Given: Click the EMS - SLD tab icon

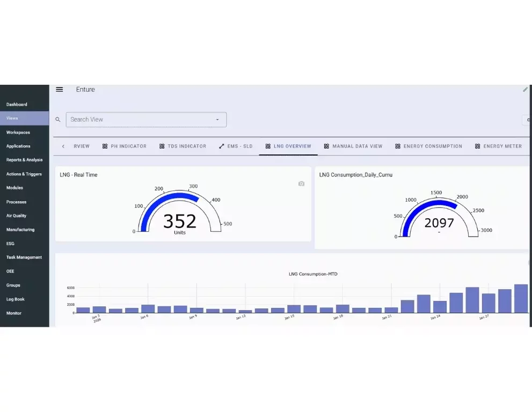Looking at the screenshot, I should 222,146.
